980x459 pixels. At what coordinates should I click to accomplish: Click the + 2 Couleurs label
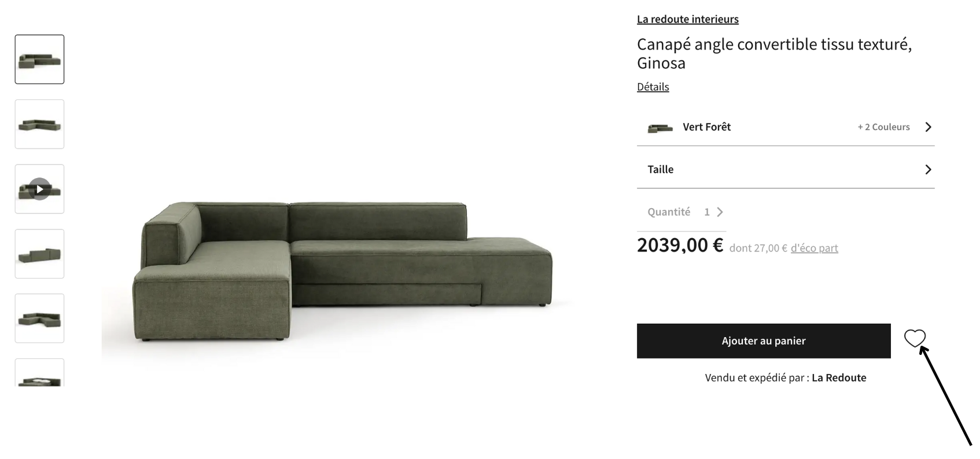pos(883,127)
